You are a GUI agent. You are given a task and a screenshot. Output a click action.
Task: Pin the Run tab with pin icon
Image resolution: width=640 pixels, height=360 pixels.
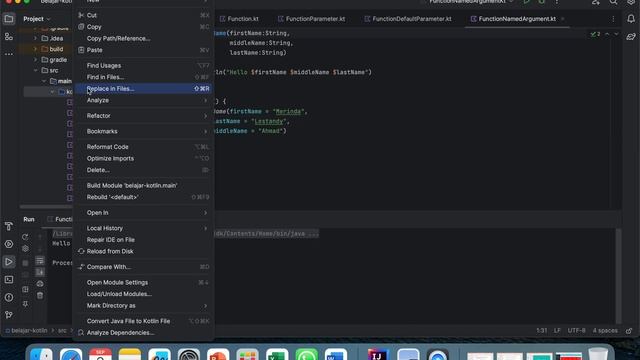point(25,304)
